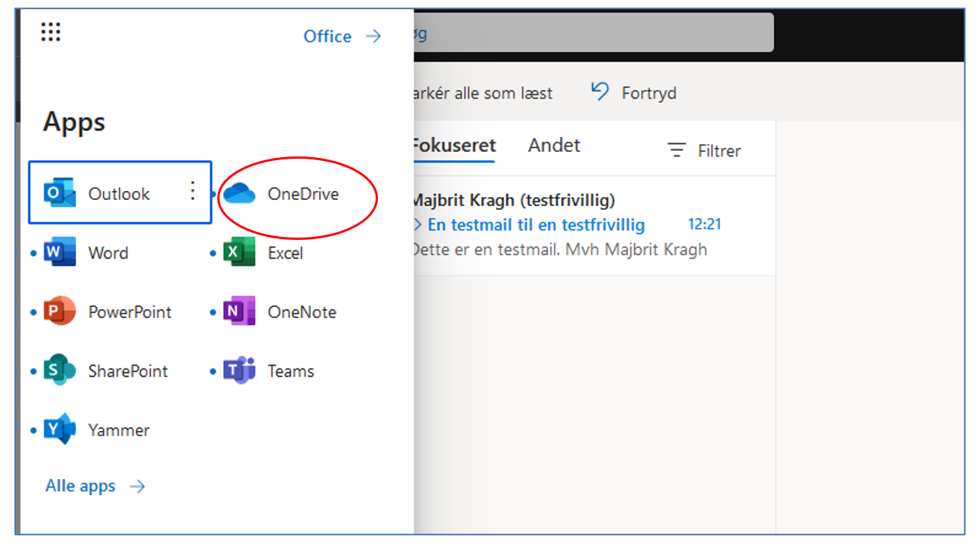Click the search box in the top bar
Viewport: 980px width, 549px height.
pyautogui.click(x=592, y=33)
